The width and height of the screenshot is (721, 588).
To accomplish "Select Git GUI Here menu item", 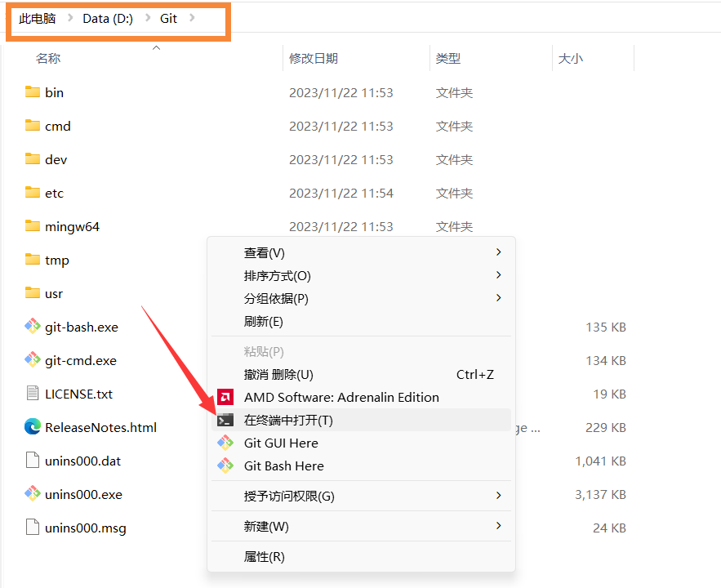I will (361, 443).
